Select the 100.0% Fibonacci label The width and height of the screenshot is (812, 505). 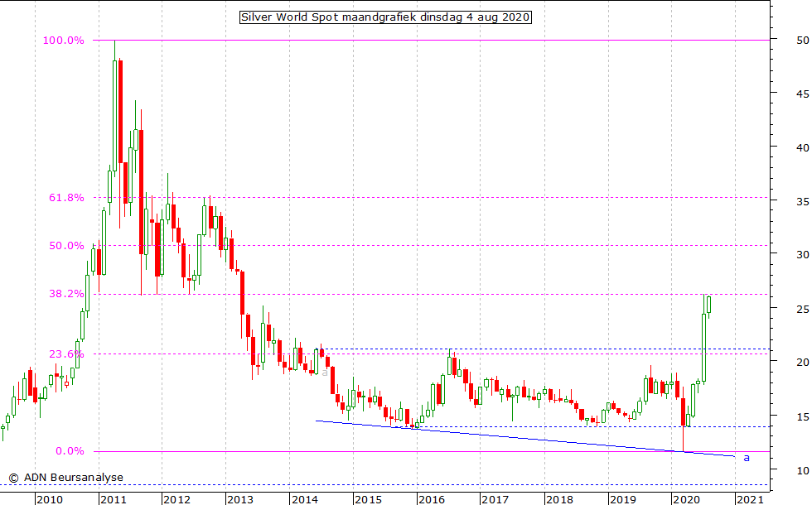[x=63, y=41]
